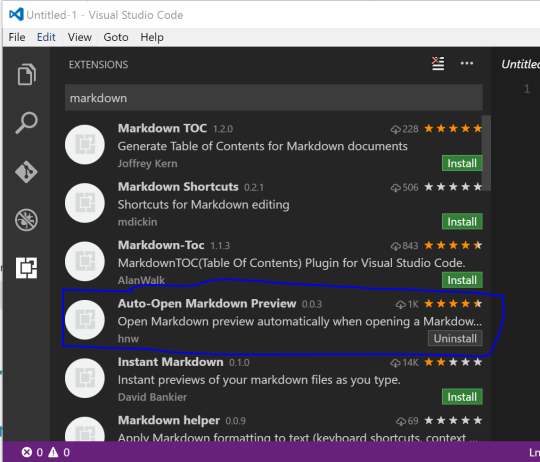The height and width of the screenshot is (462, 540).
Task: Click Instant Markdown extension icon
Action: [x=85, y=378]
